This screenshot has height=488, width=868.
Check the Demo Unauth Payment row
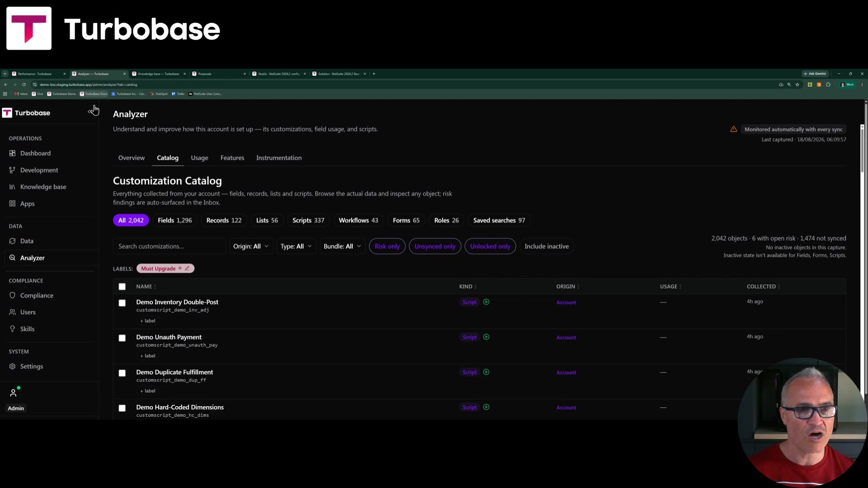point(122,338)
